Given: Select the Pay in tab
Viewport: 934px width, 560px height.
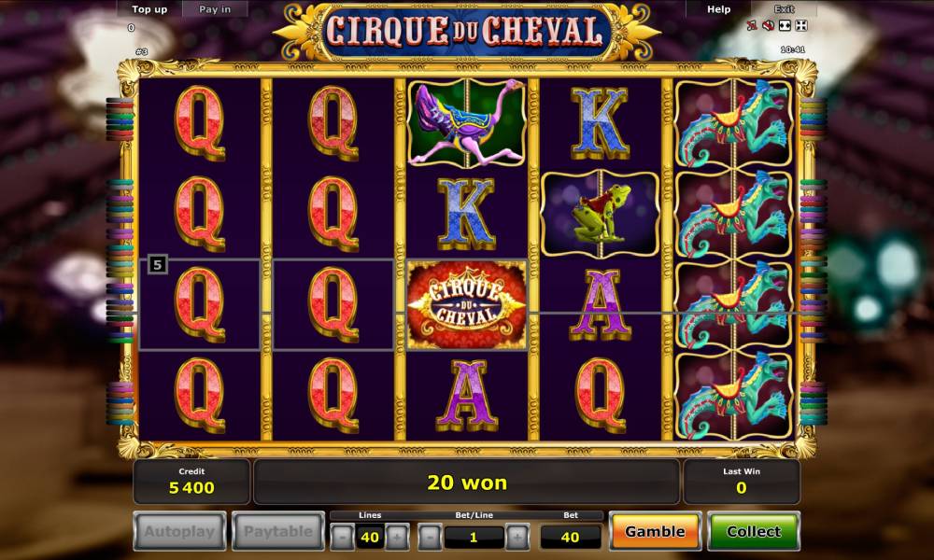Looking at the screenshot, I should [215, 9].
